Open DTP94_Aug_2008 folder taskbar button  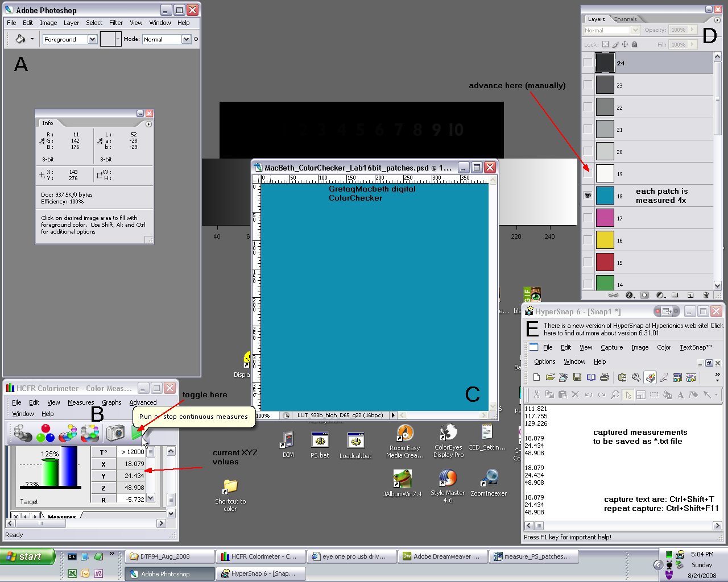pos(169,556)
